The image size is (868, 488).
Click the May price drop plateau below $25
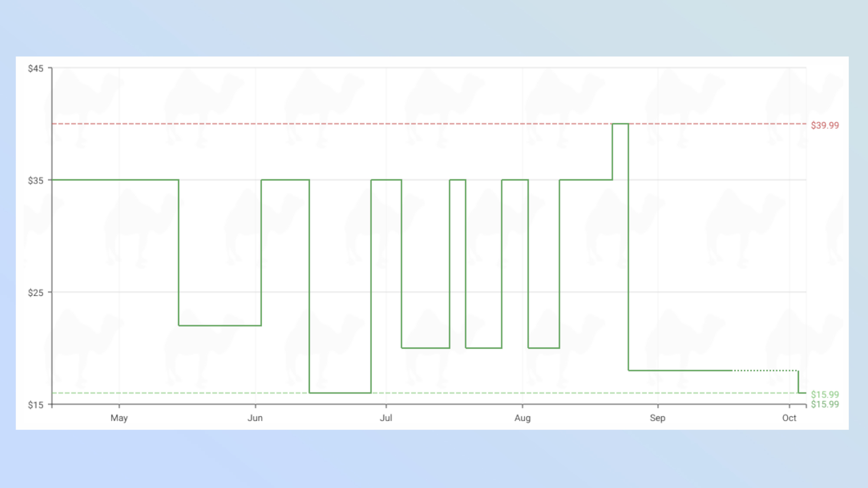(x=220, y=325)
